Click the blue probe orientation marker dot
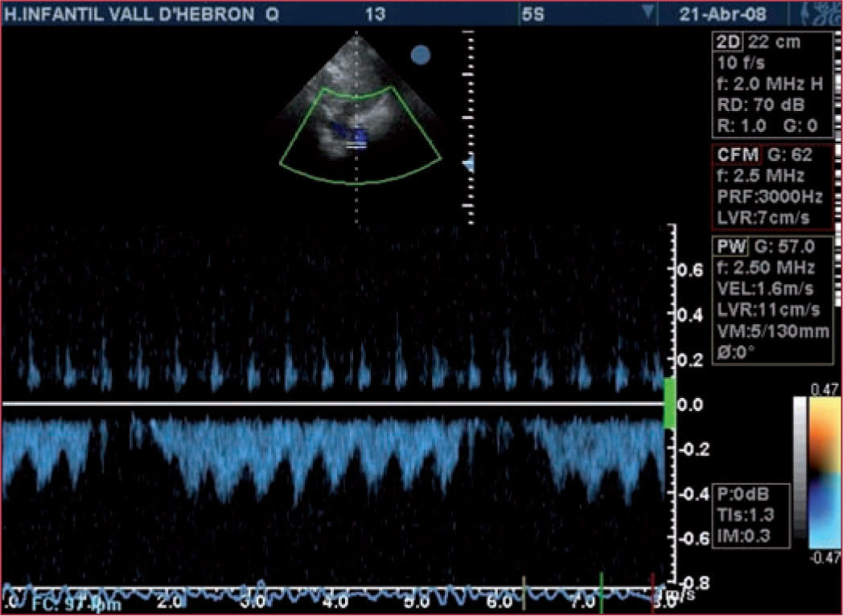 (x=420, y=55)
